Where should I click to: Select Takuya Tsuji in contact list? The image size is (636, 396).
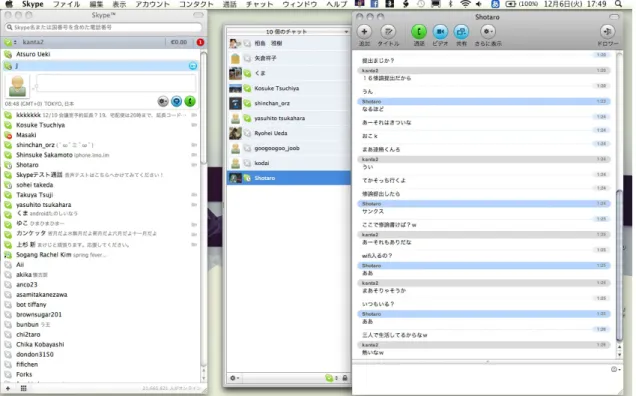101,195
